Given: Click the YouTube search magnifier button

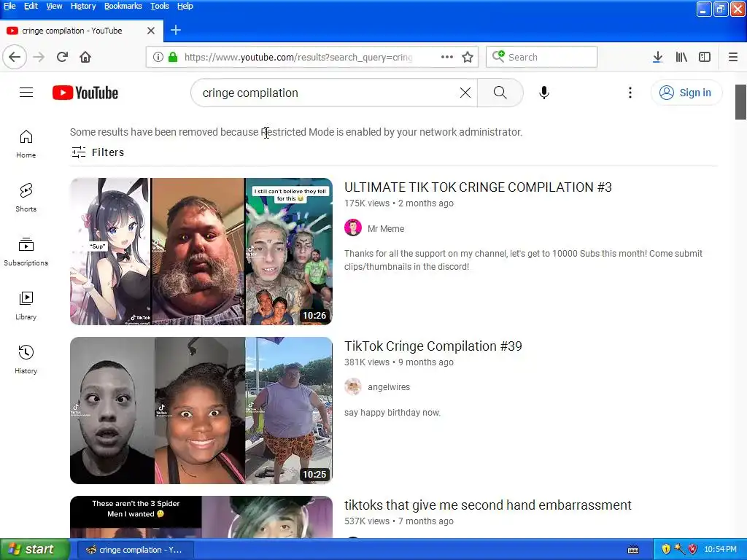Looking at the screenshot, I should point(500,93).
